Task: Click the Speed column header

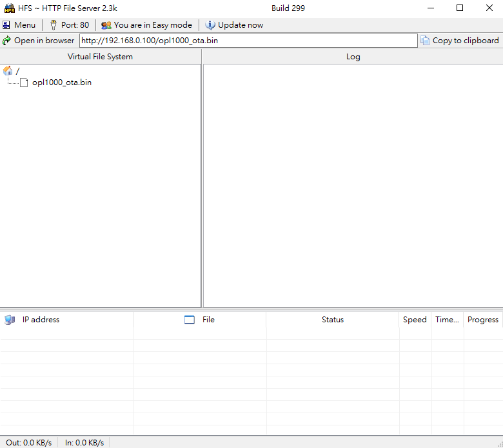Action: (x=415, y=320)
